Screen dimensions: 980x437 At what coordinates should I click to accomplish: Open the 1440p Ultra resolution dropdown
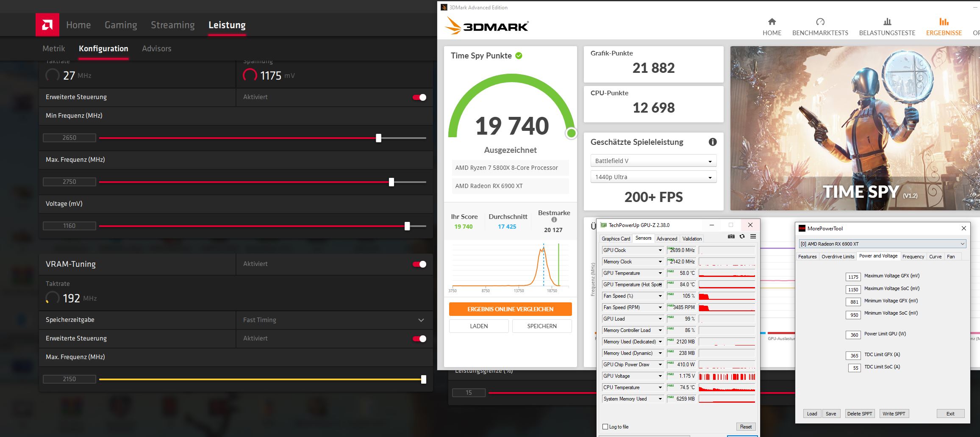pyautogui.click(x=653, y=177)
